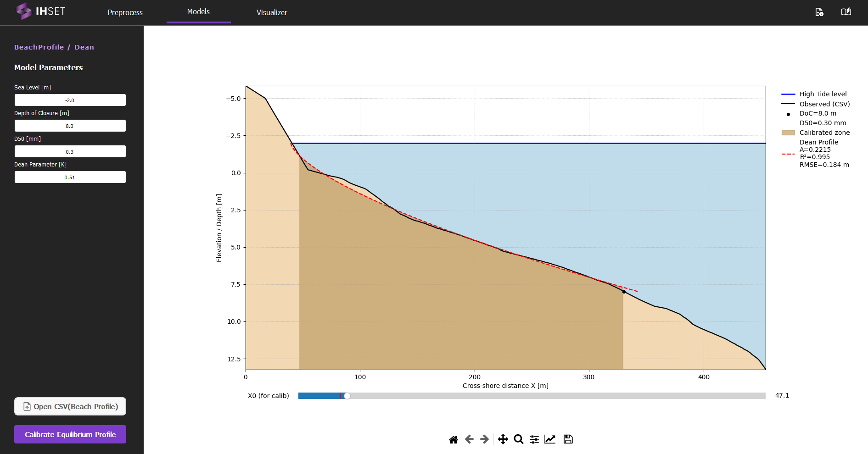Open the Visualizer tab

tap(272, 12)
